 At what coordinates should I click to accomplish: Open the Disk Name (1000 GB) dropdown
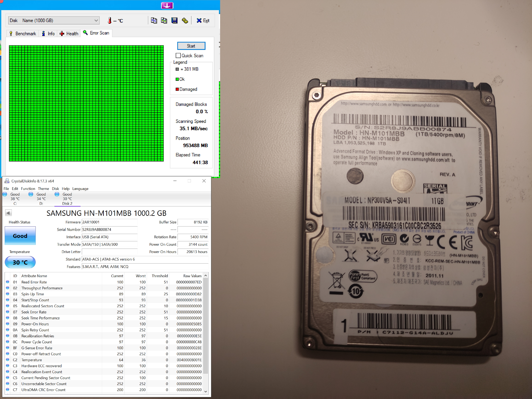click(x=54, y=20)
